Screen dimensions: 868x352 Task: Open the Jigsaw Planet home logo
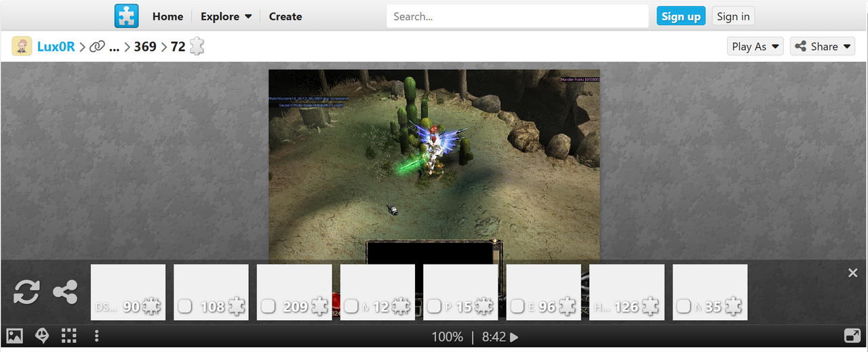click(126, 16)
